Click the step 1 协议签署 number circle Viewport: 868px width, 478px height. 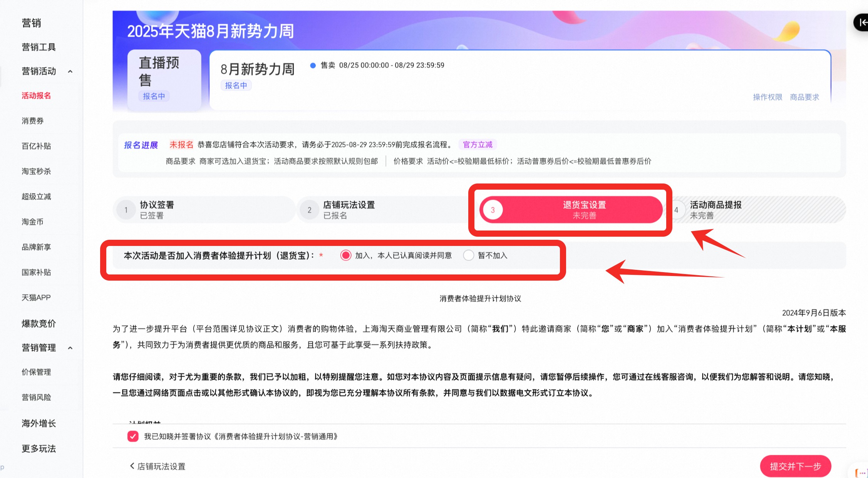[x=126, y=210]
